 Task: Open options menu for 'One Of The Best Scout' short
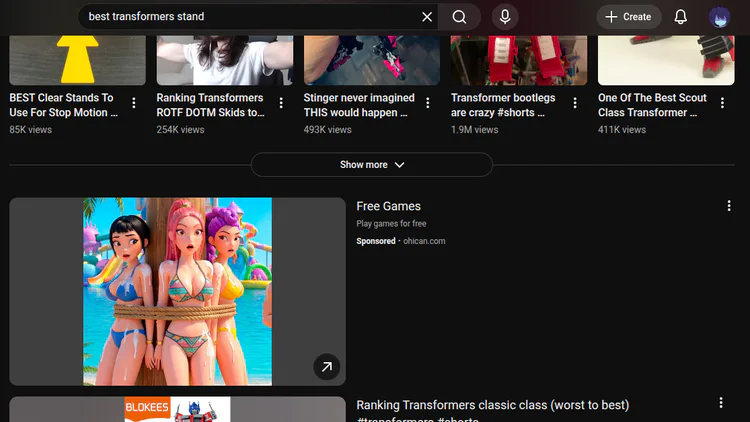(x=722, y=102)
